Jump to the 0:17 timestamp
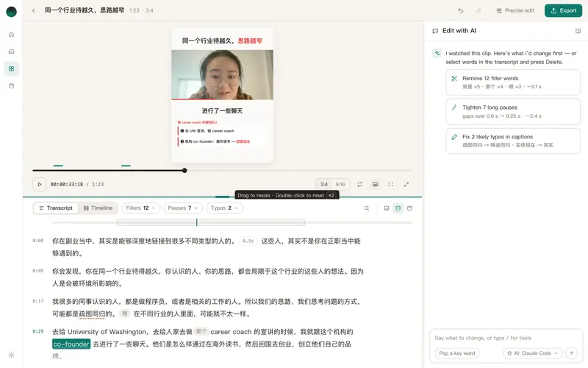 point(38,301)
